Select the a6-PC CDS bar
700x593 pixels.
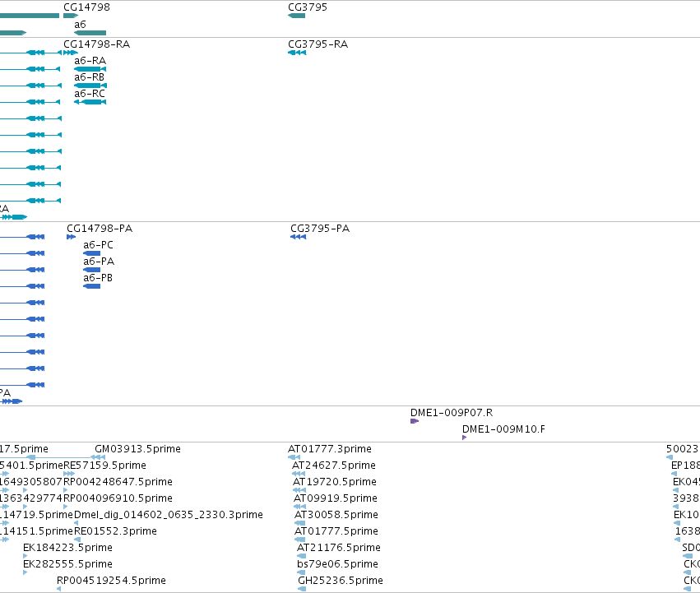(91, 253)
